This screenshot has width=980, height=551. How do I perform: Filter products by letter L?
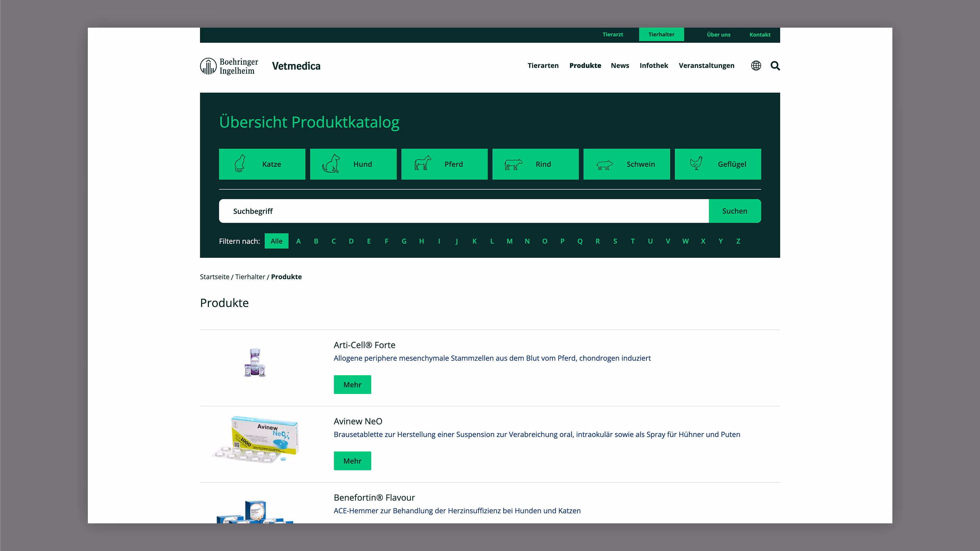point(492,241)
